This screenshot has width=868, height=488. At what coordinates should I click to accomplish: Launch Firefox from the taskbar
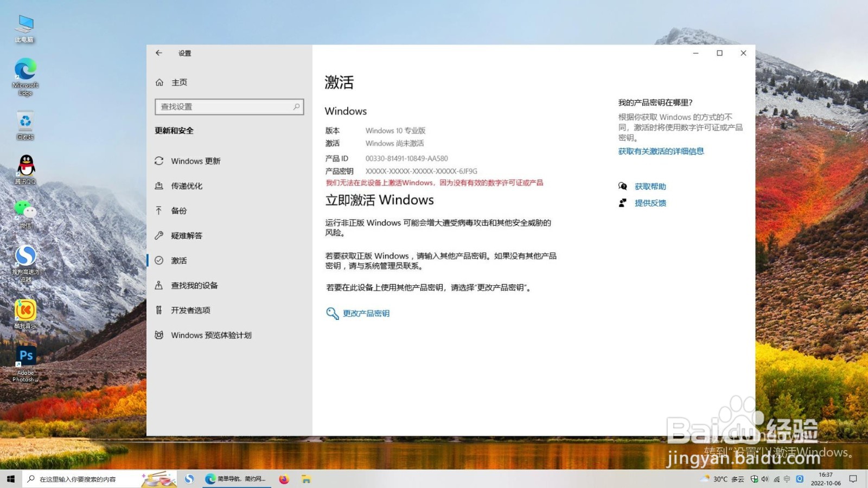[x=284, y=479]
